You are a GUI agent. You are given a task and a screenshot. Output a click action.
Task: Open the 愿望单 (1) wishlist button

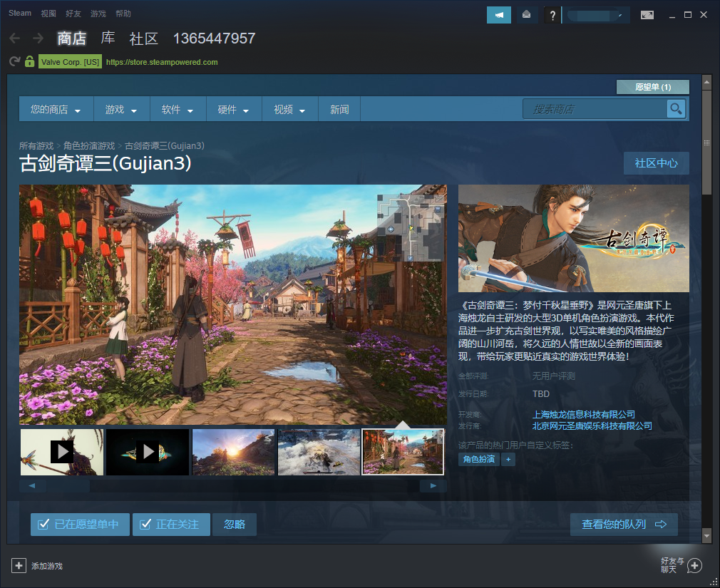point(653,87)
